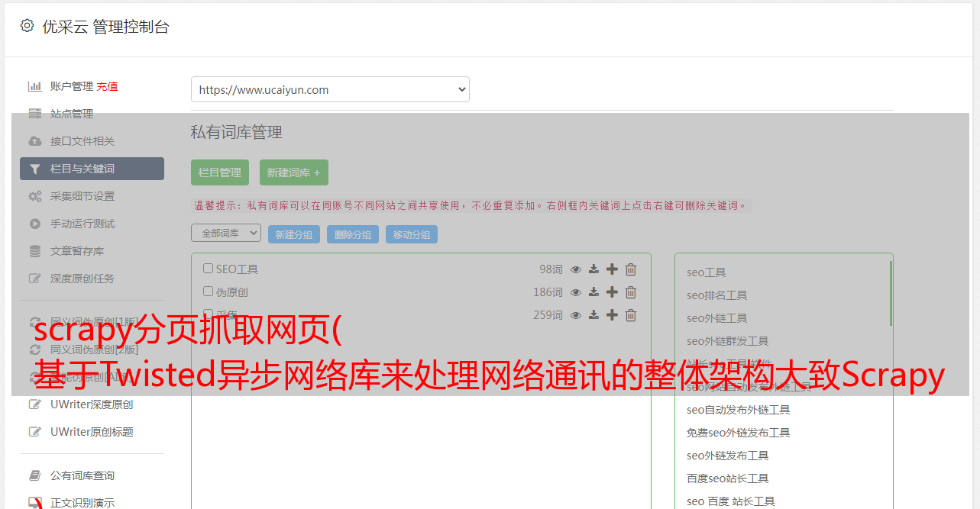Add keywords to SEO工具 library with plus icon

(x=612, y=269)
